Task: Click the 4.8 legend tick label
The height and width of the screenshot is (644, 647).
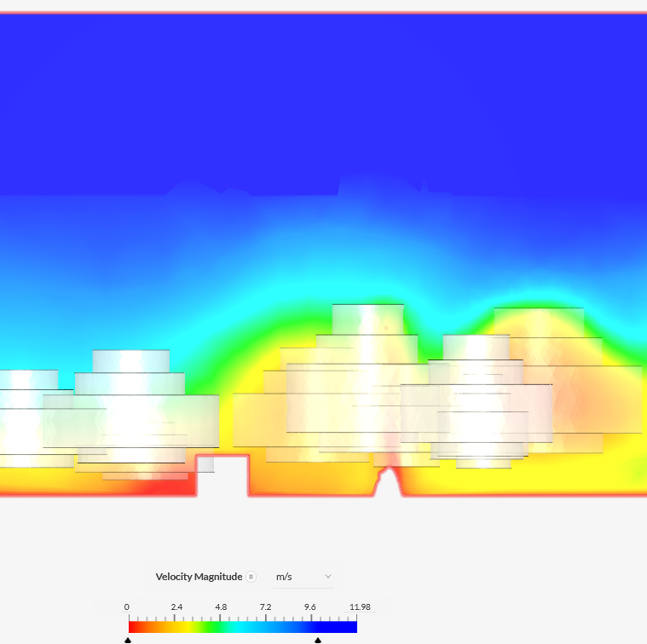Action: [x=221, y=607]
